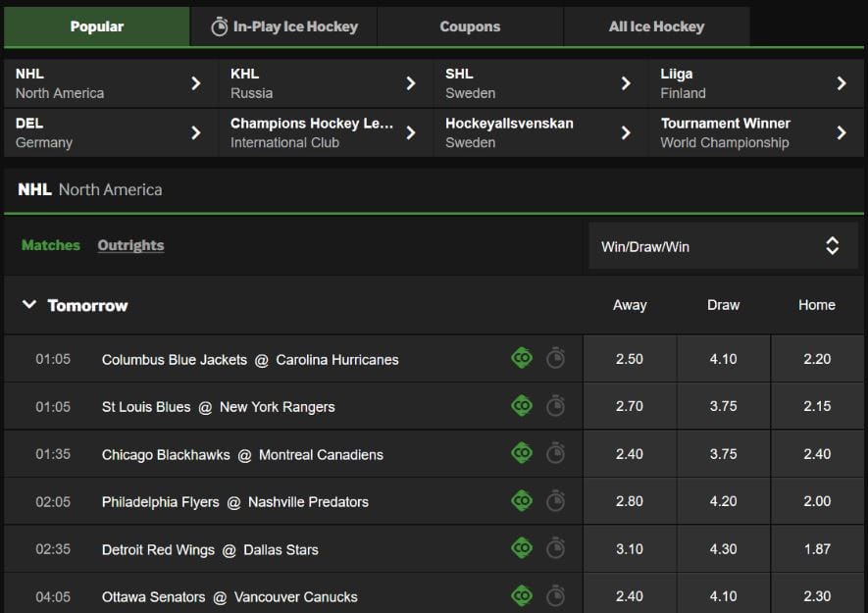Click in-play stopwatch icon for Ottawa Senators match
The width and height of the screenshot is (868, 613).
click(555, 596)
